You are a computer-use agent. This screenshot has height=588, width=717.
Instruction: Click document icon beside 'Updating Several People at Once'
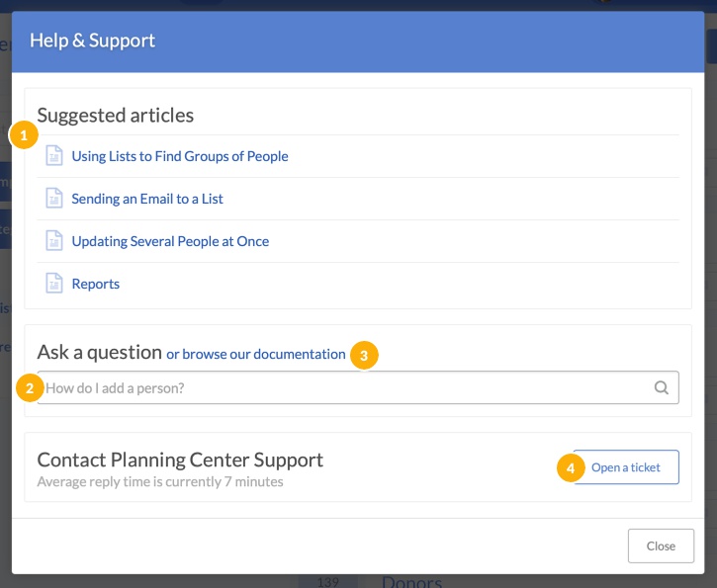tap(54, 241)
